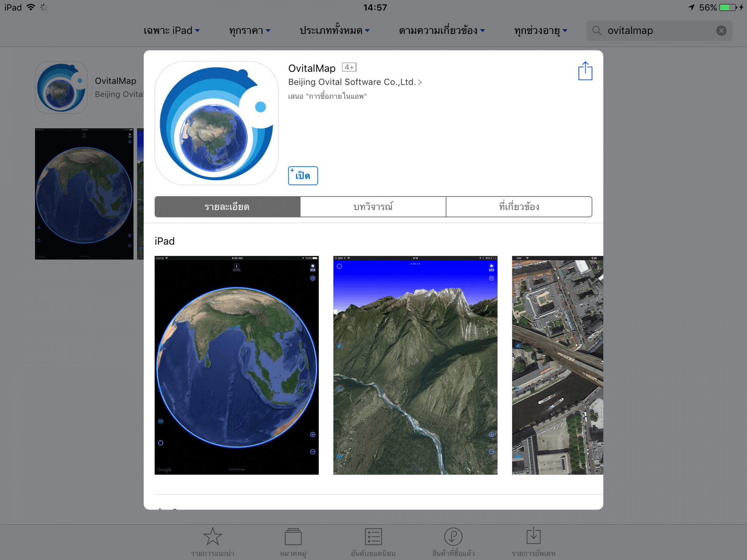747x560 pixels.
Task: Tap background search result globe screenshot
Action: [x=84, y=194]
